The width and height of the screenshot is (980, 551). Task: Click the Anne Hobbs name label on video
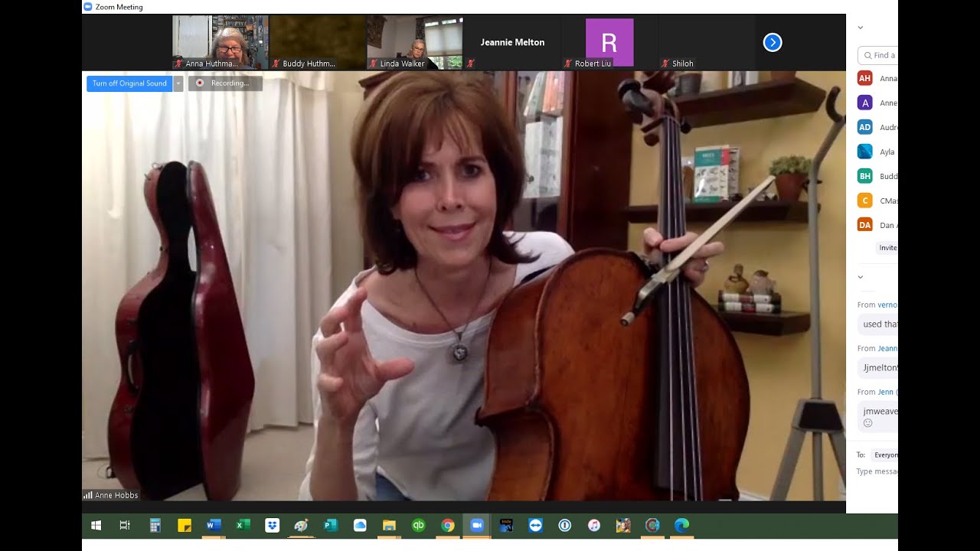click(116, 495)
